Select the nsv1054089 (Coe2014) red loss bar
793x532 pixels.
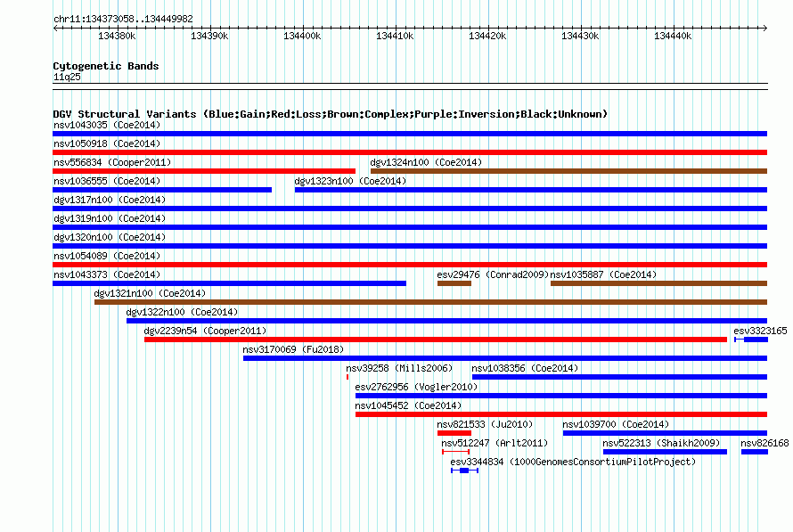tap(410, 265)
